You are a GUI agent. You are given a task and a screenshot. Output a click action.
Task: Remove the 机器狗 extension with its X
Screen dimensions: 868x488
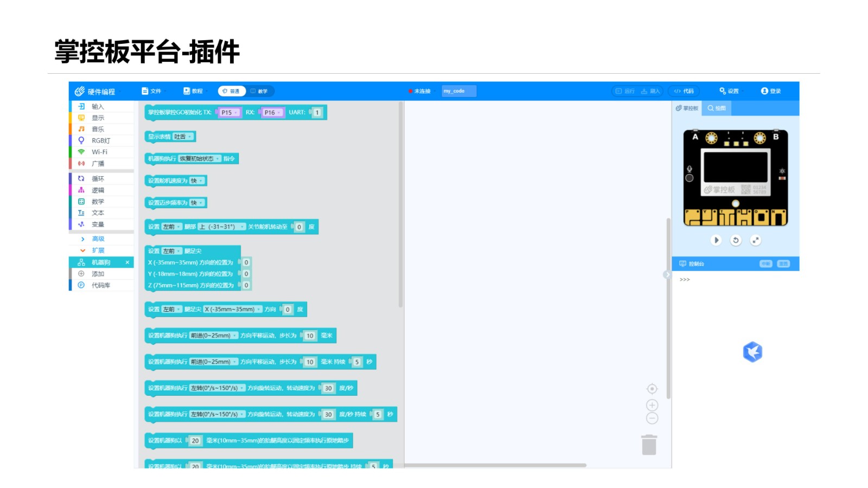click(x=127, y=262)
